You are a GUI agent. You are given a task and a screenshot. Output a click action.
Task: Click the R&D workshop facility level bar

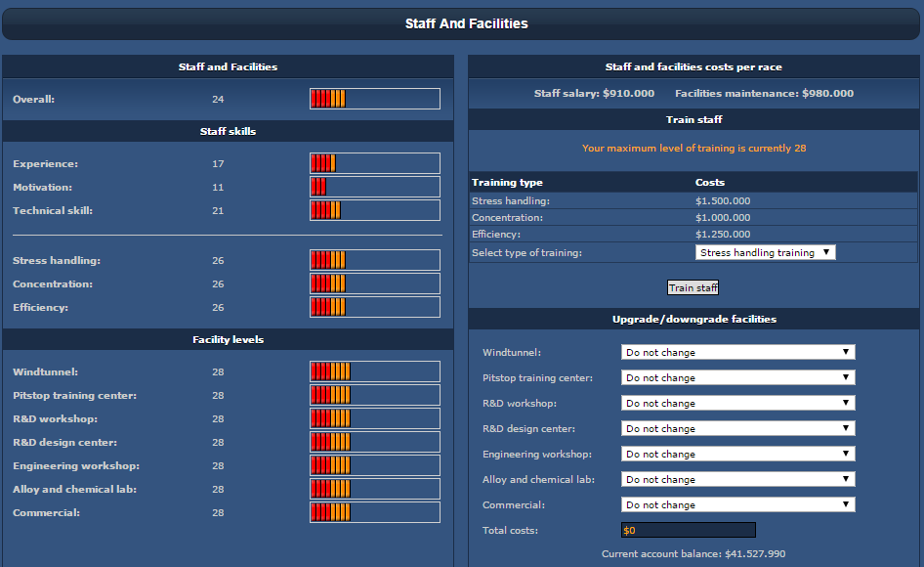coord(375,418)
